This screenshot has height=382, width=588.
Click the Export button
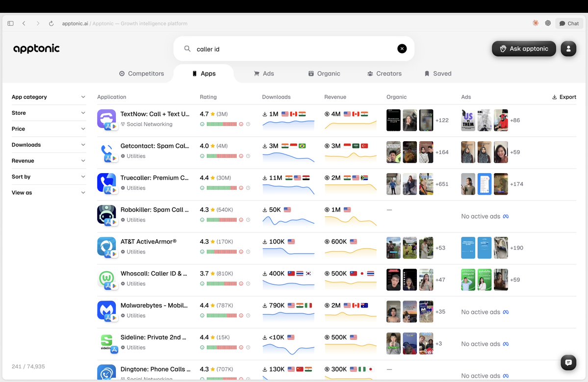tap(564, 97)
